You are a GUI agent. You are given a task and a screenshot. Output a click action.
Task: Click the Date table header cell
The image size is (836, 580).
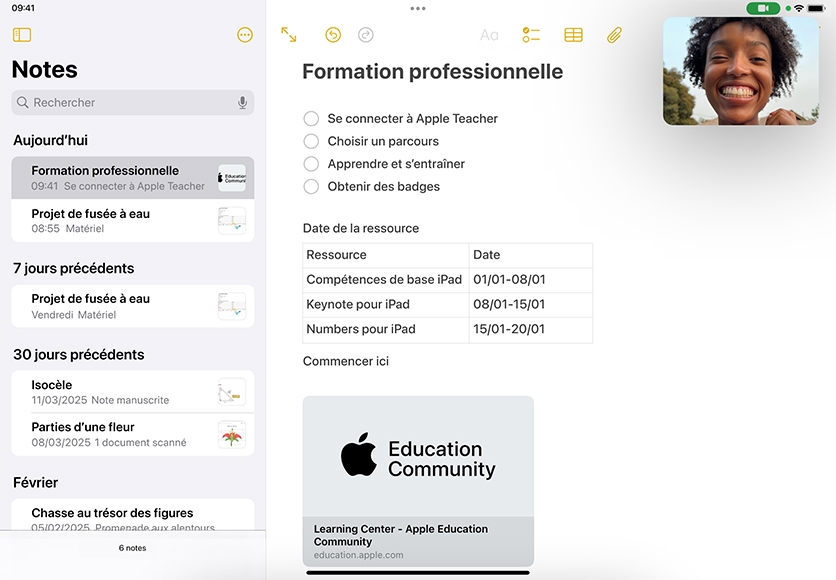click(x=531, y=255)
